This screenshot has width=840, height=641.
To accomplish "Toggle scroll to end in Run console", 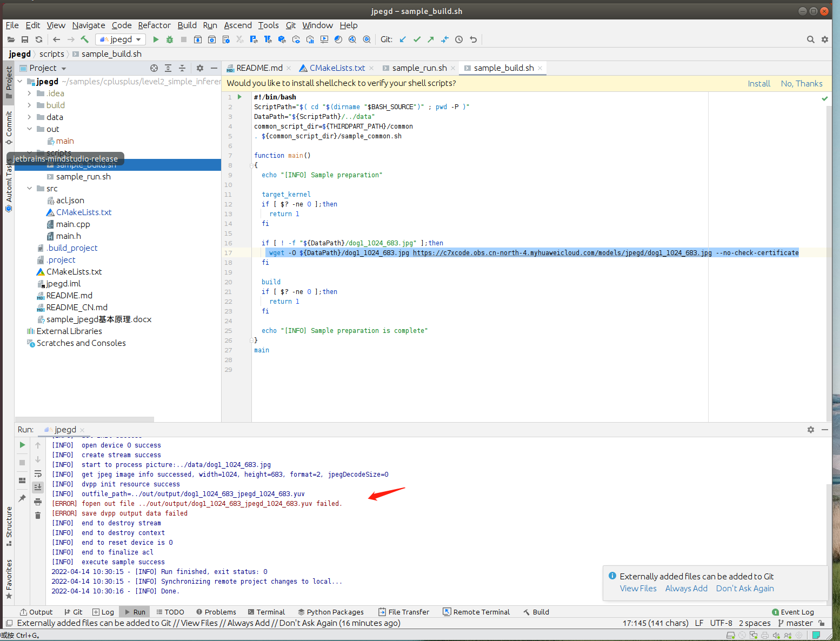I will [38, 488].
